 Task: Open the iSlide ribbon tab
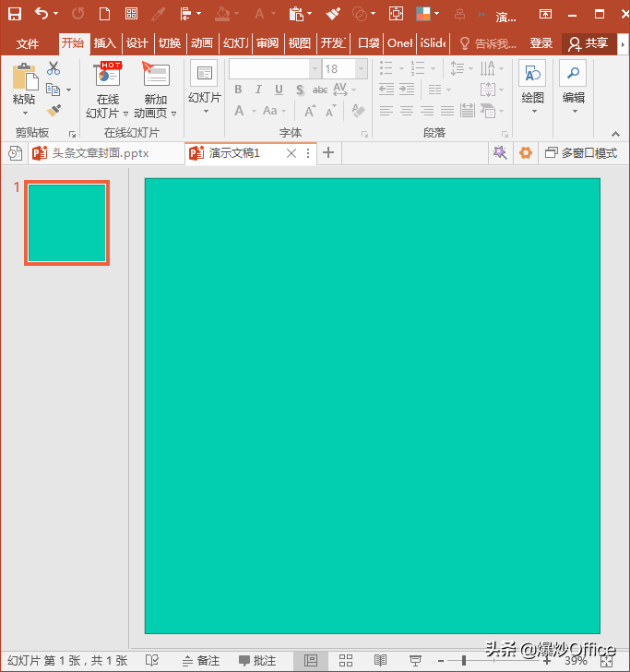(x=433, y=43)
